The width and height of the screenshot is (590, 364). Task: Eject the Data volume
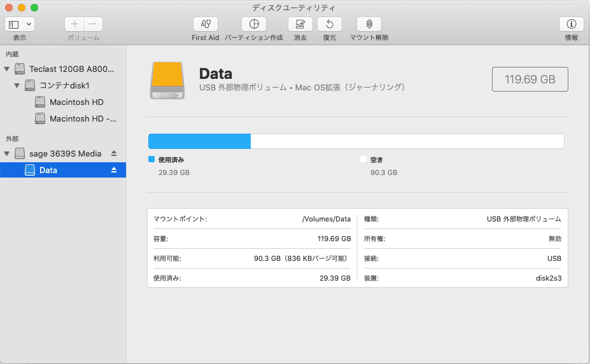pos(114,171)
